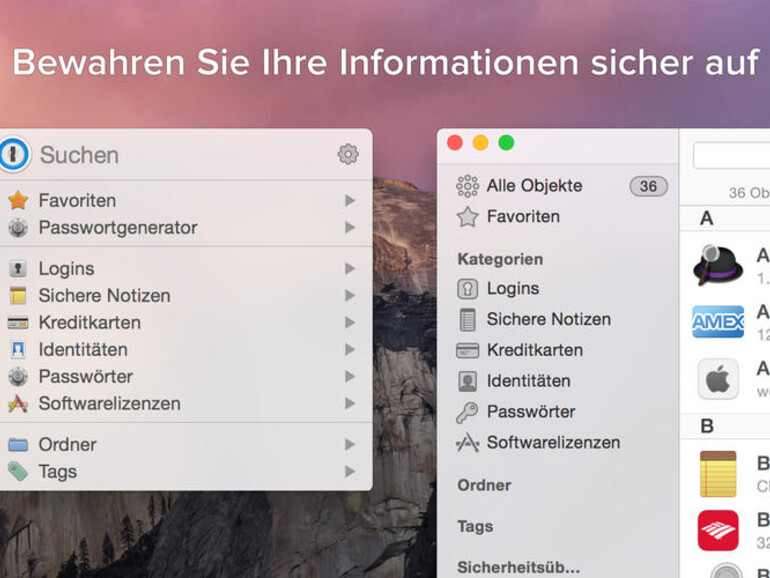Click the green zoom window button
This screenshot has height=578, width=770.
[x=506, y=143]
